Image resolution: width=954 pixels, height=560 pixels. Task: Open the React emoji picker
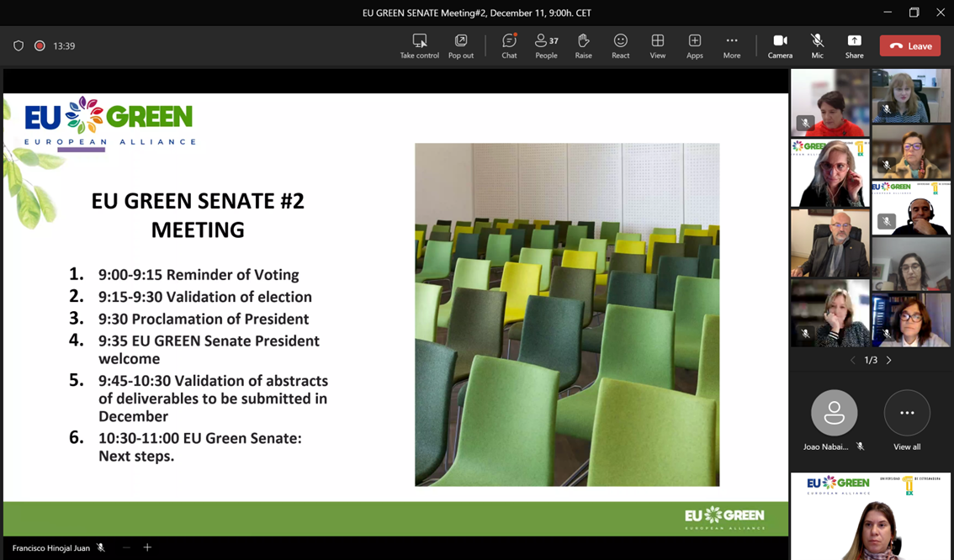click(620, 45)
